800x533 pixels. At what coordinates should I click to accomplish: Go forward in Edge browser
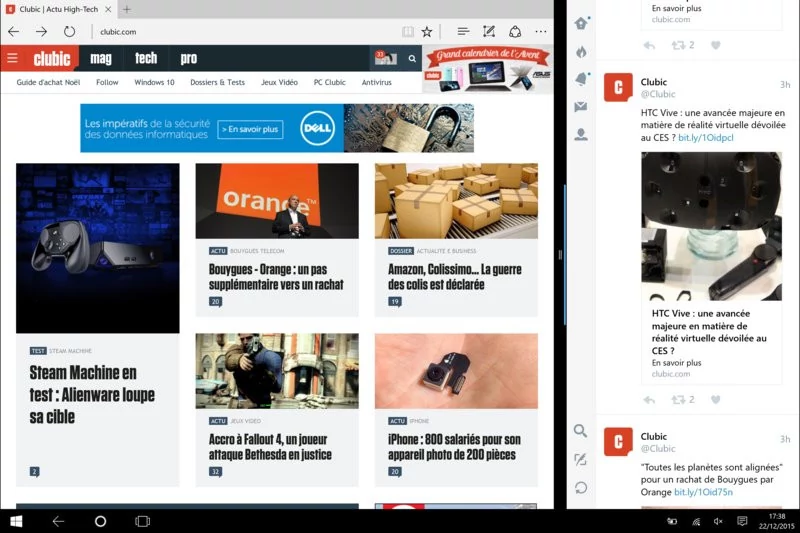click(41, 32)
